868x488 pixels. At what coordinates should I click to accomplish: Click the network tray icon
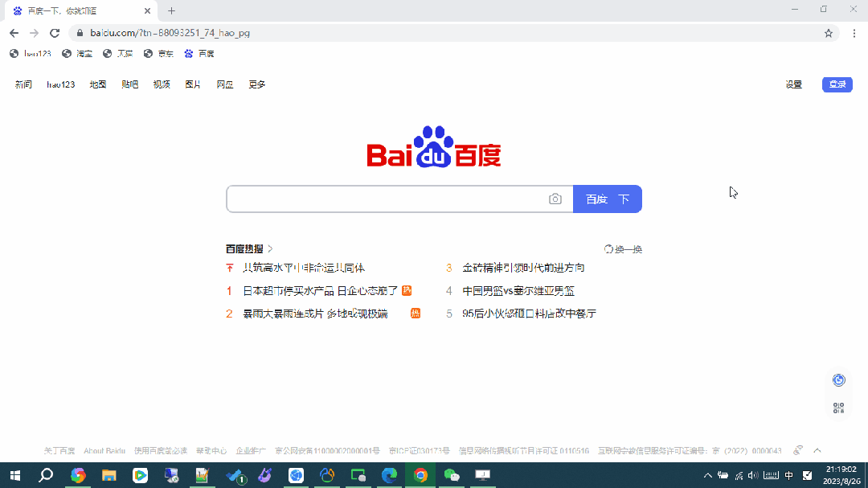click(x=739, y=475)
